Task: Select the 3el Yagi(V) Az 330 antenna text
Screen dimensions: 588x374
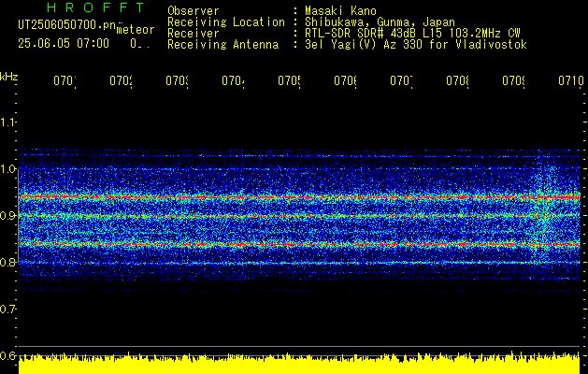Action: 416,45
